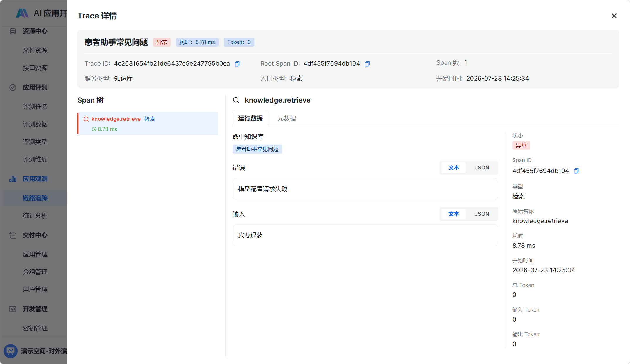Click the 患者助手常见问题 knowledge base tag
Screen dimensions: 630x364
coord(257,149)
